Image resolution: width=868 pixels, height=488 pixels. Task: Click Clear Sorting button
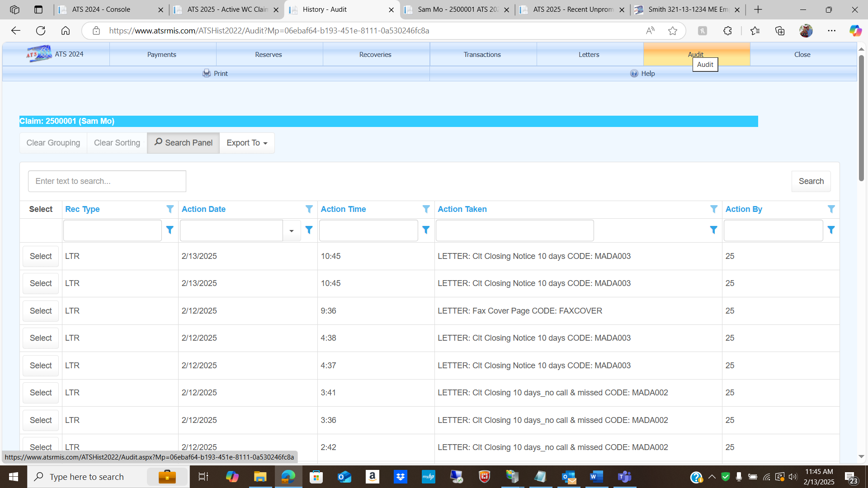coord(117,143)
